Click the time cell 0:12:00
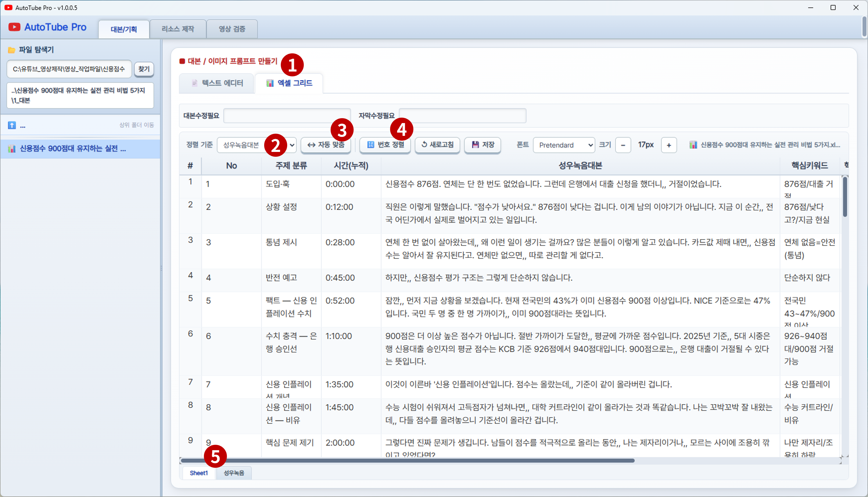This screenshot has width=868, height=497. [x=351, y=216]
